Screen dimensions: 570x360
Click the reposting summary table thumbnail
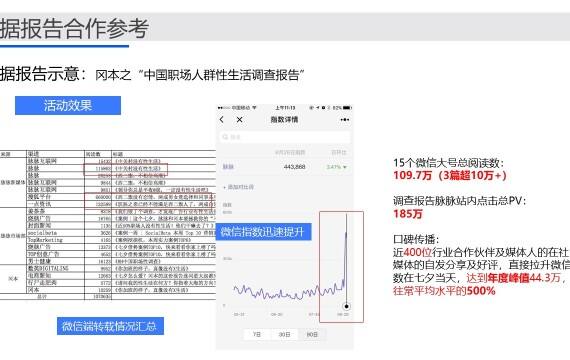click(x=108, y=225)
